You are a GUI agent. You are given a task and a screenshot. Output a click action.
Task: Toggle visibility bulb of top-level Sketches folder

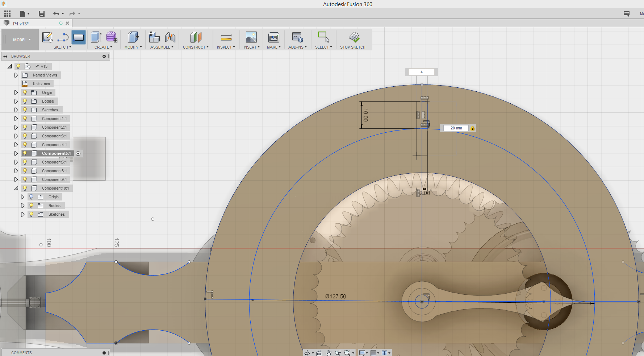pyautogui.click(x=25, y=110)
